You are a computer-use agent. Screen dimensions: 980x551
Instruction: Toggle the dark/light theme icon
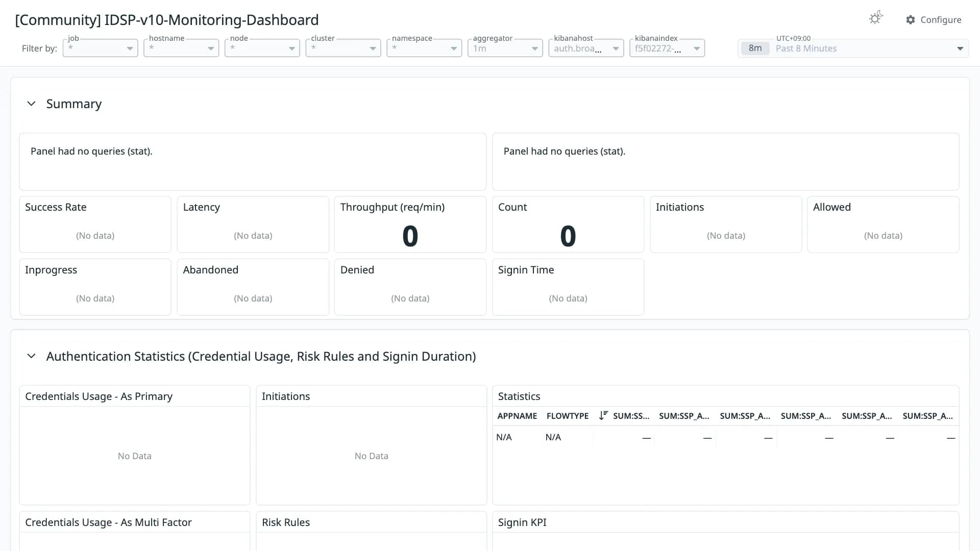(876, 18)
